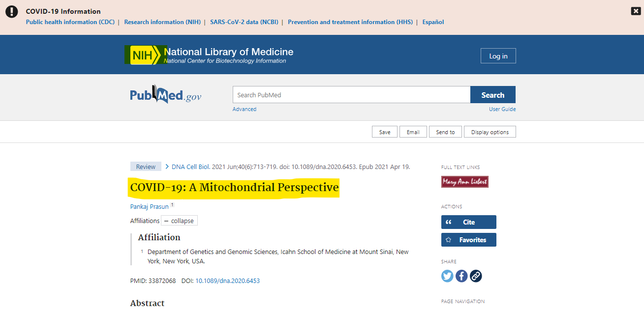644x310 pixels.
Task: Focus the Search PubMed input field
Action: click(351, 95)
